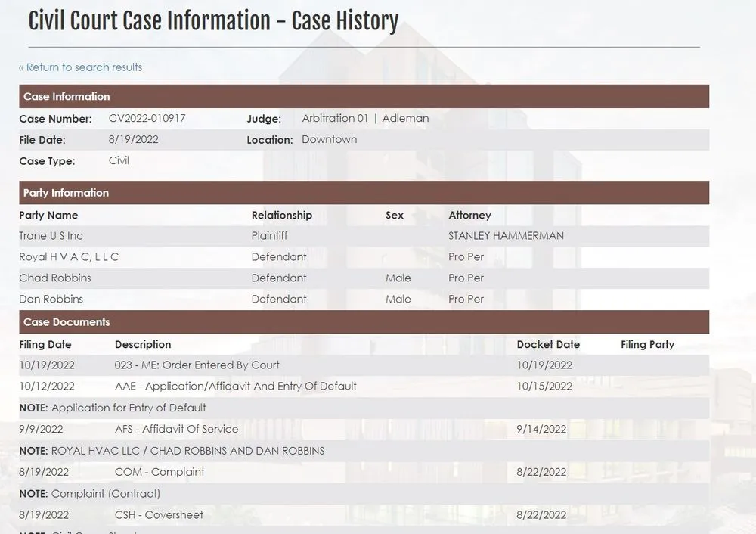Click the Docket Date column header
This screenshot has width=756, height=534.
pyautogui.click(x=548, y=344)
